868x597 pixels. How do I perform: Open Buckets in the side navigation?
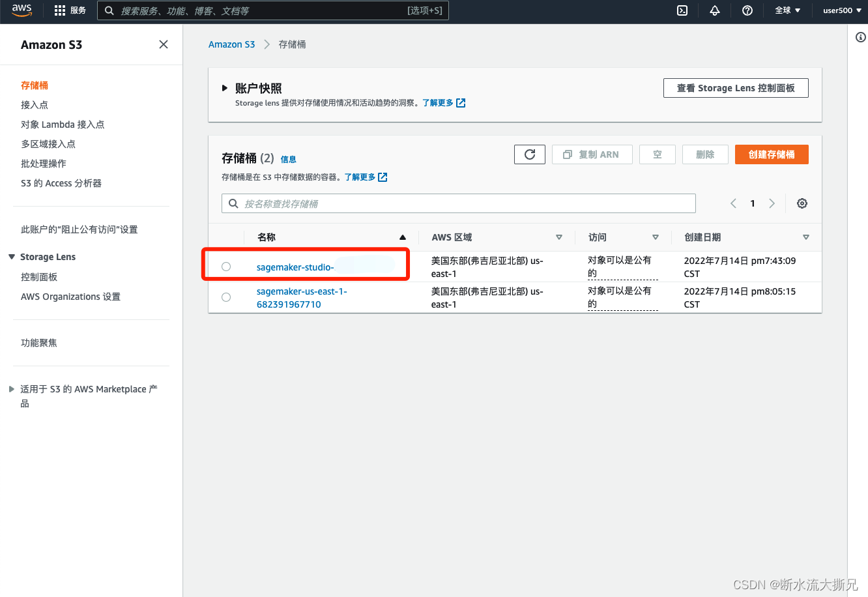[x=35, y=85]
